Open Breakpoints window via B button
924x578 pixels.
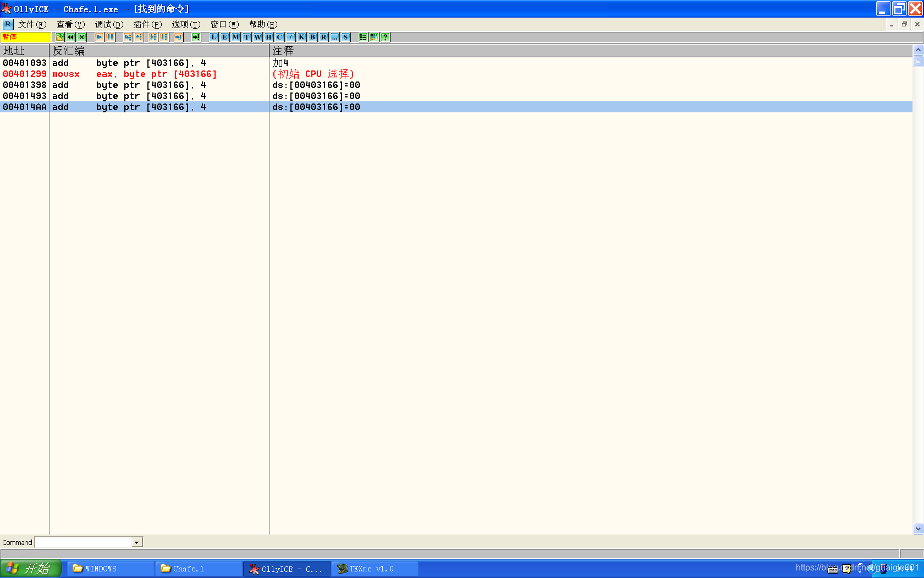coord(313,37)
